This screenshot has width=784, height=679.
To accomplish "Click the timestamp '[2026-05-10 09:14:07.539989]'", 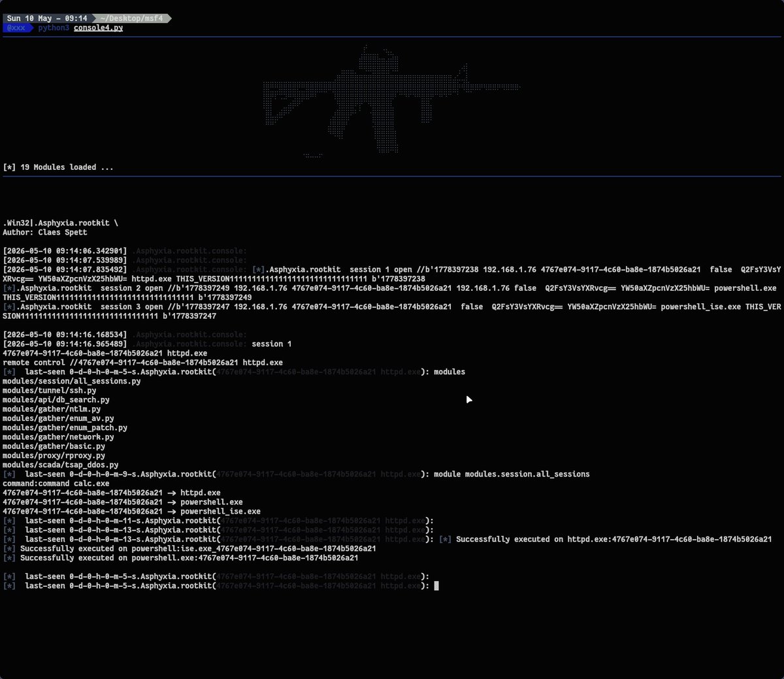I will [x=65, y=260].
